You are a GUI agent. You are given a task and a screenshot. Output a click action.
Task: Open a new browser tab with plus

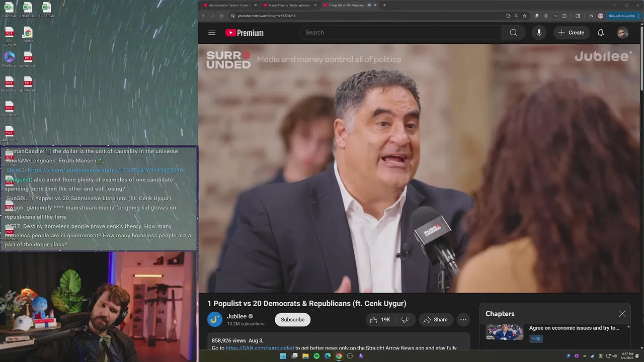tap(384, 5)
